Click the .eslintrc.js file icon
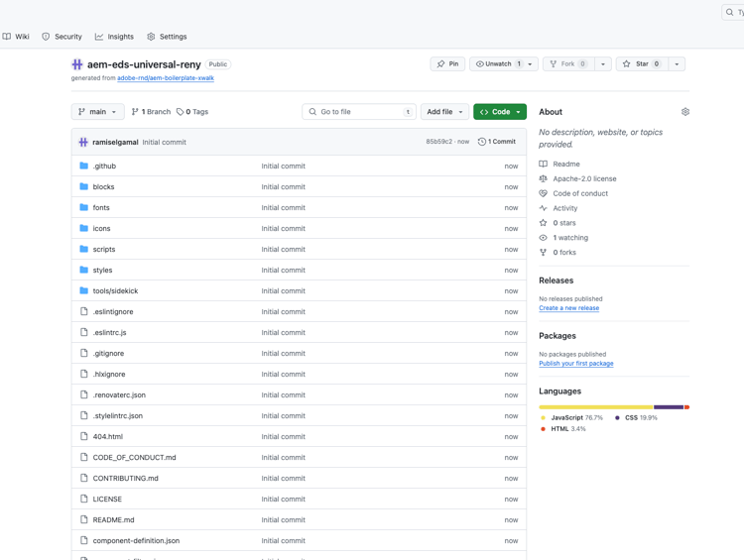This screenshot has height=560, width=744. click(84, 332)
